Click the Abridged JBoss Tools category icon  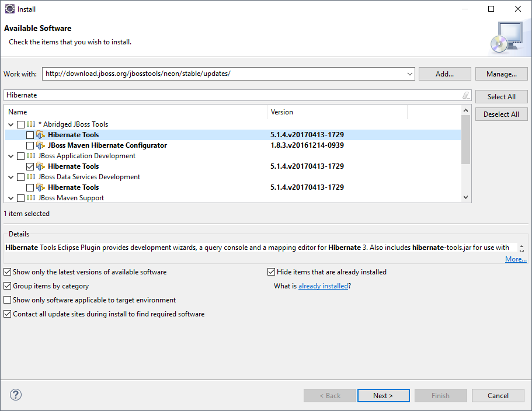pos(31,124)
